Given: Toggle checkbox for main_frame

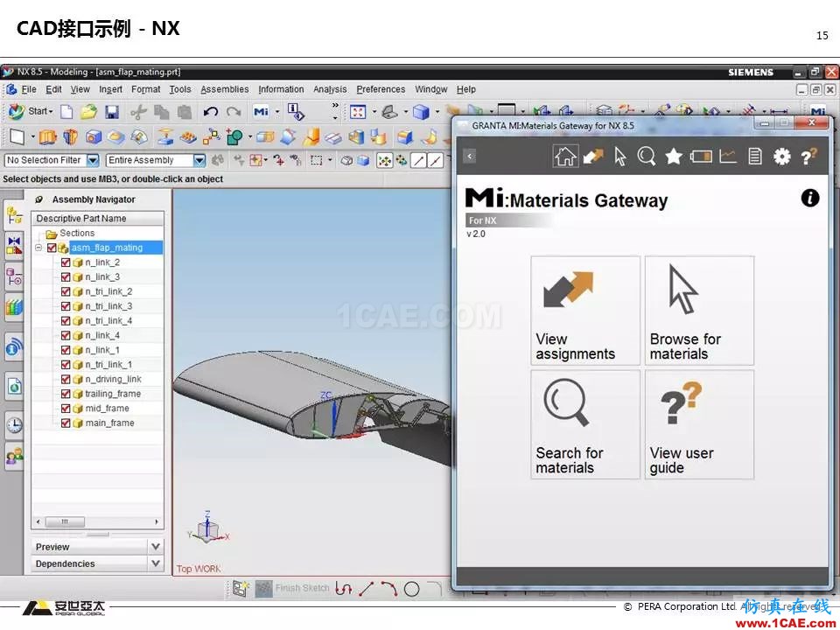Looking at the screenshot, I should tap(66, 423).
